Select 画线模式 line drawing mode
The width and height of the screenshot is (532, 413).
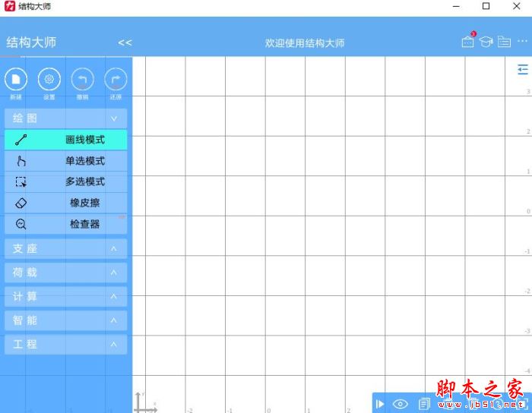(x=66, y=140)
